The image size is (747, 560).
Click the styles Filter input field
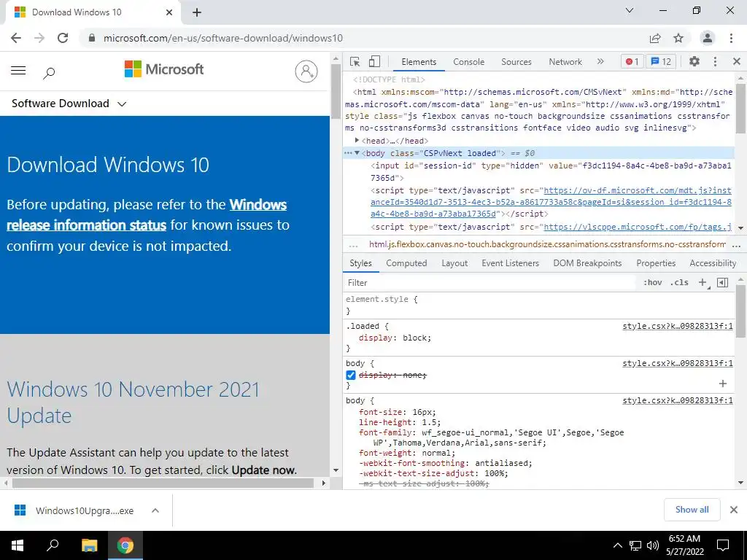coord(489,283)
